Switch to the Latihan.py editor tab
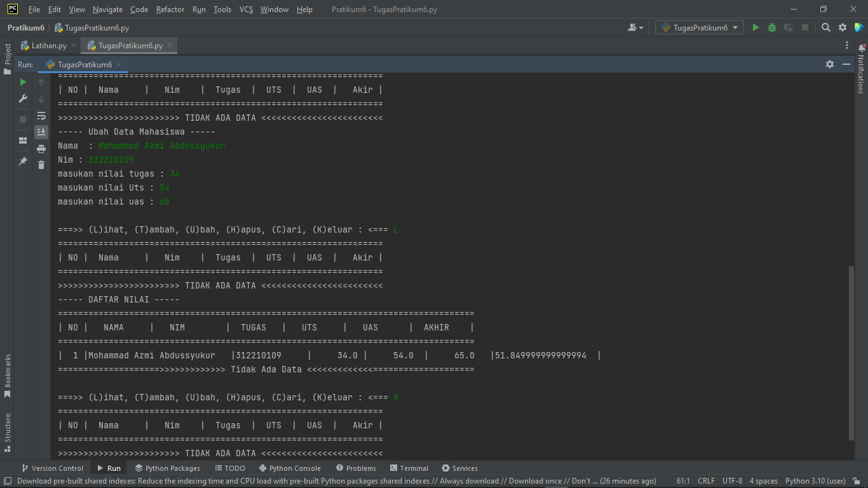Screen dimensions: 868x488 [x=49, y=46]
